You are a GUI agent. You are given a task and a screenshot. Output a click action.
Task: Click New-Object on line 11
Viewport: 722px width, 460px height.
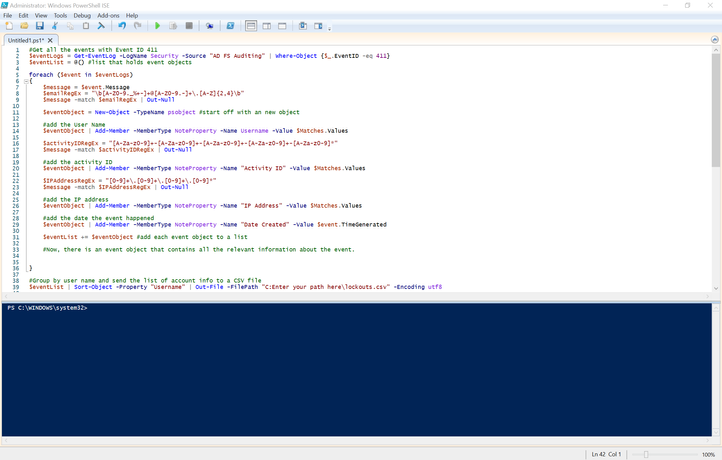(112, 112)
